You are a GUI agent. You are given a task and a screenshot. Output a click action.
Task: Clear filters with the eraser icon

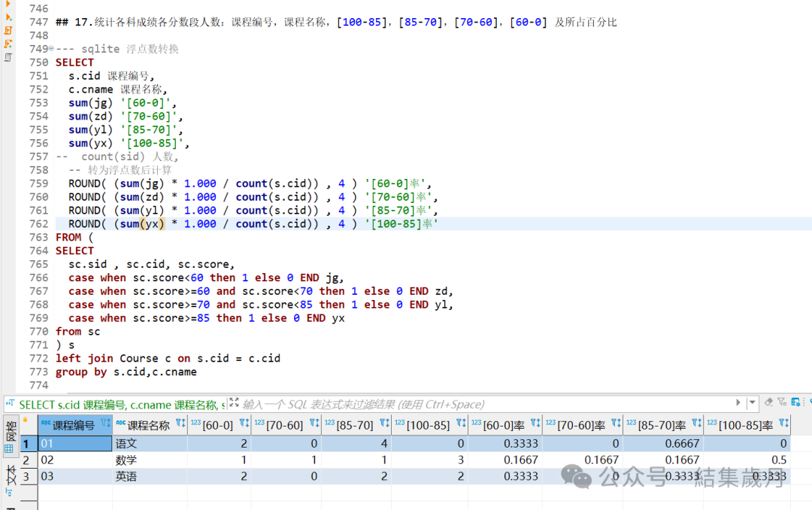pos(769,402)
